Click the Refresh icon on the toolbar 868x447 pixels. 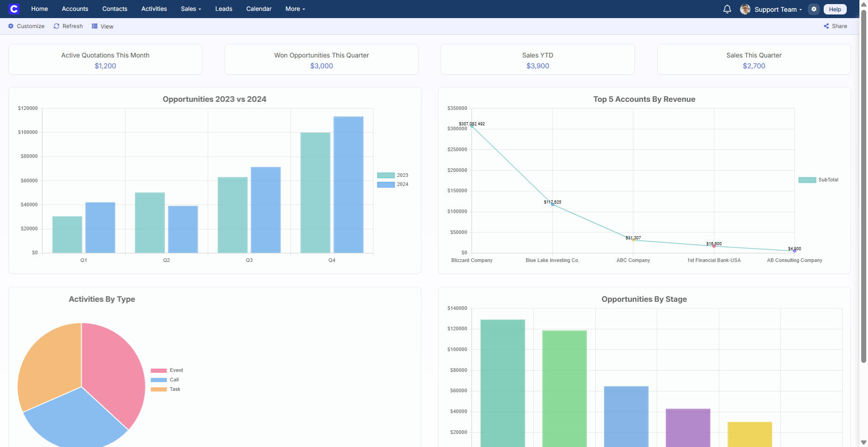pos(56,26)
